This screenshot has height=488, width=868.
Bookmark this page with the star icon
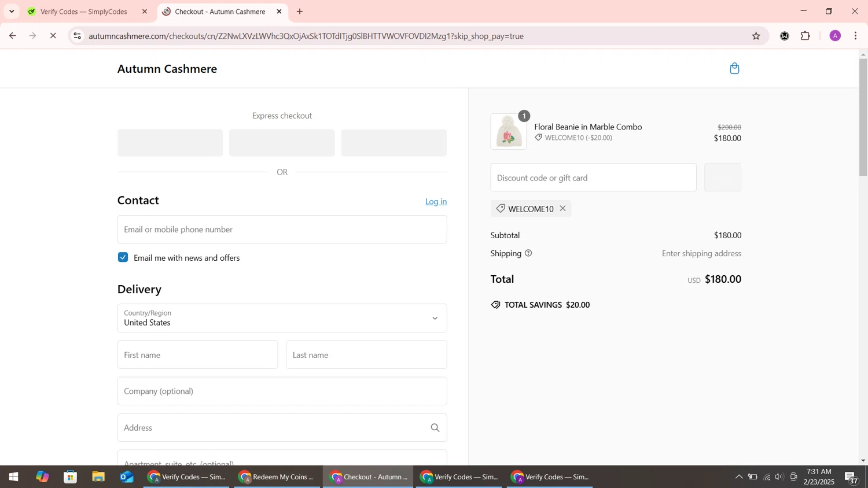tap(756, 36)
